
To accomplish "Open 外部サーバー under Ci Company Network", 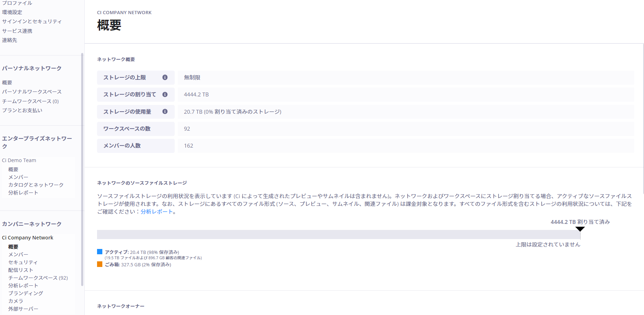I will tap(23, 309).
